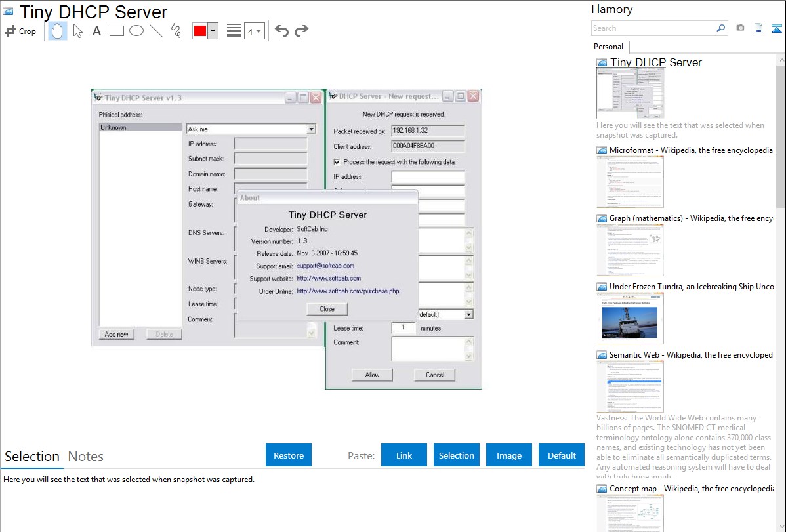
Task: Click Cancel in the DHCP request window
Action: [434, 375]
